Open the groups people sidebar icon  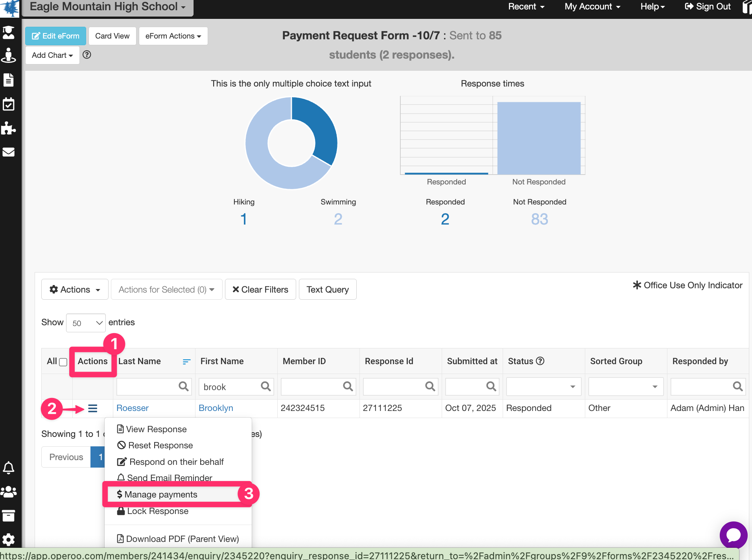tap(9, 492)
